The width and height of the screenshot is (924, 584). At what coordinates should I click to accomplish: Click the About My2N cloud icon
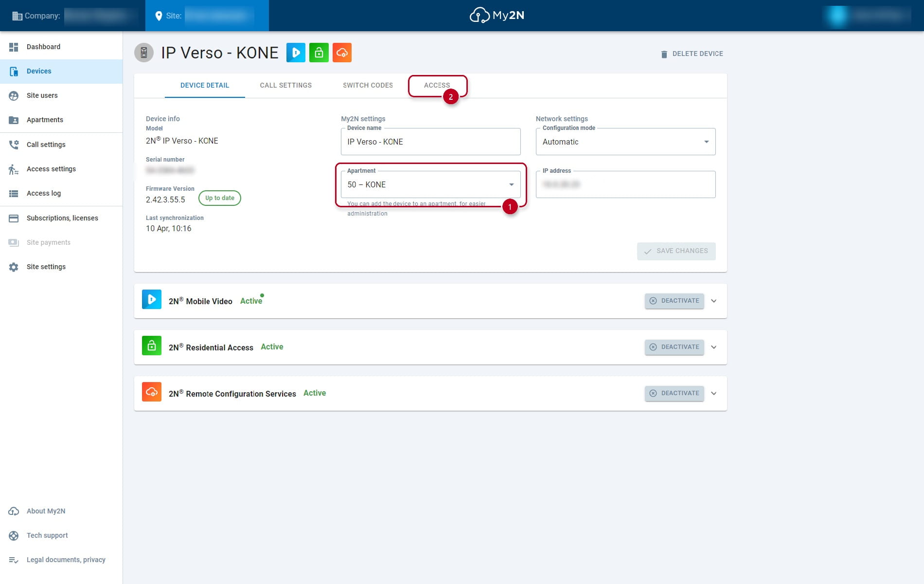14,511
